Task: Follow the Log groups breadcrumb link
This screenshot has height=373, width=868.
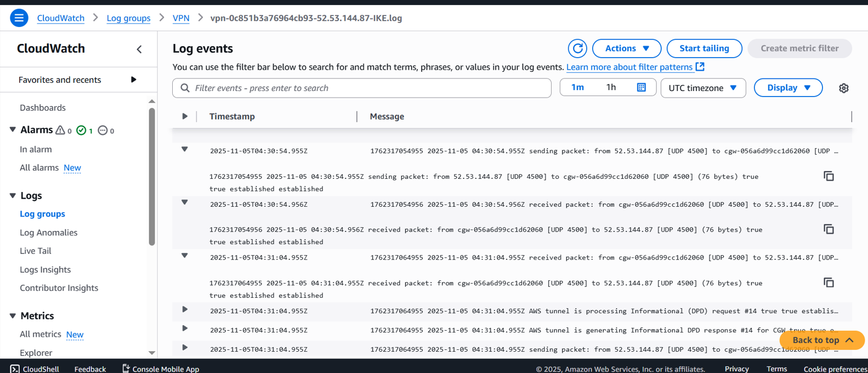Action: (x=128, y=18)
